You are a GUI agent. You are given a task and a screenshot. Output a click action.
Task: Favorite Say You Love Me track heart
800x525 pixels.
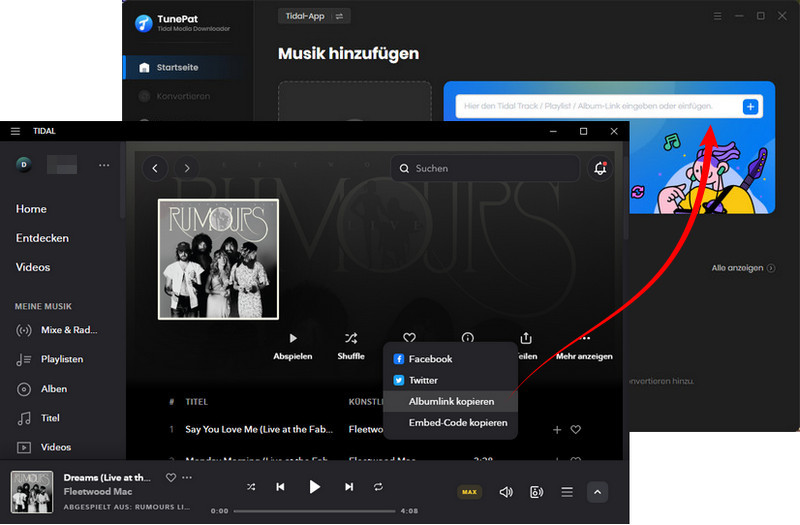[x=576, y=430]
